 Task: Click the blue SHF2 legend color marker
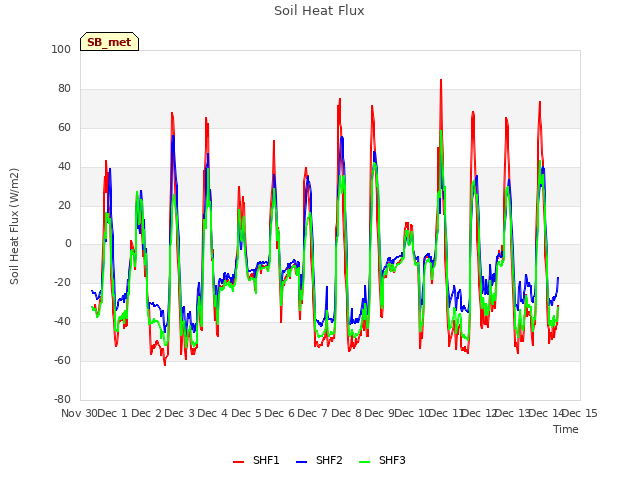(x=301, y=462)
